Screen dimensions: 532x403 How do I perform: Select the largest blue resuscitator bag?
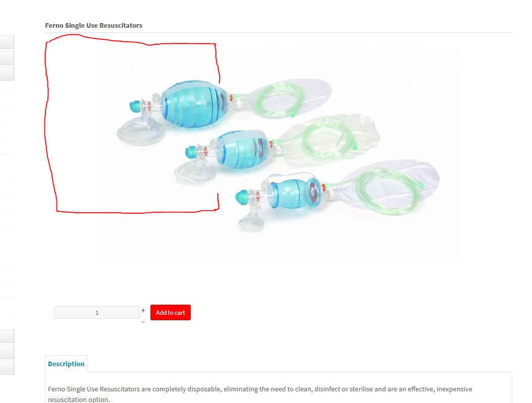tap(194, 104)
